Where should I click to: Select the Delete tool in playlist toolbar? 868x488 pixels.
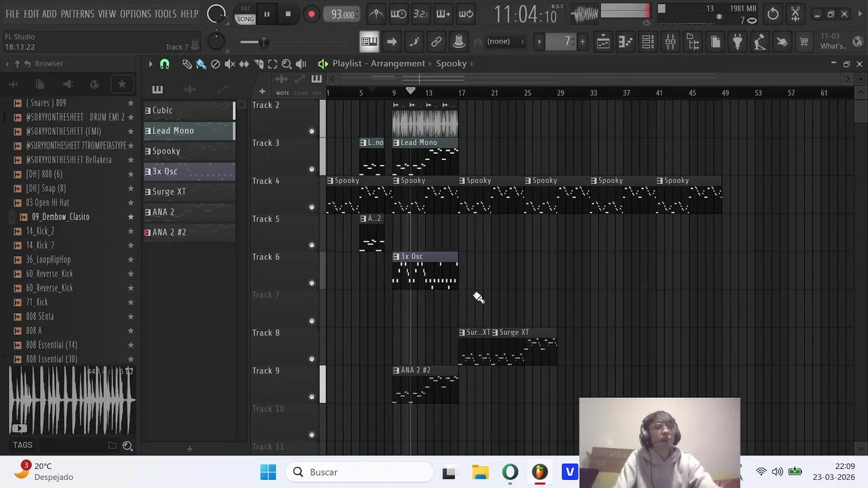(216, 64)
